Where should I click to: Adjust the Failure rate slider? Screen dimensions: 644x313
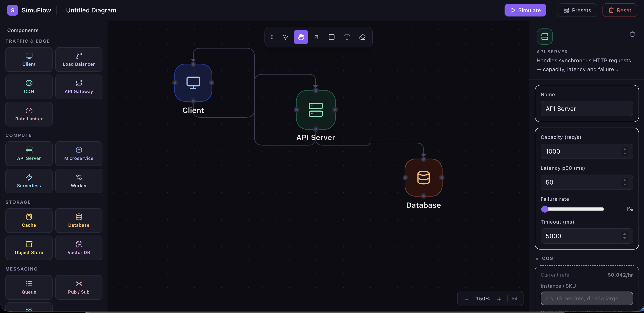tap(572, 209)
